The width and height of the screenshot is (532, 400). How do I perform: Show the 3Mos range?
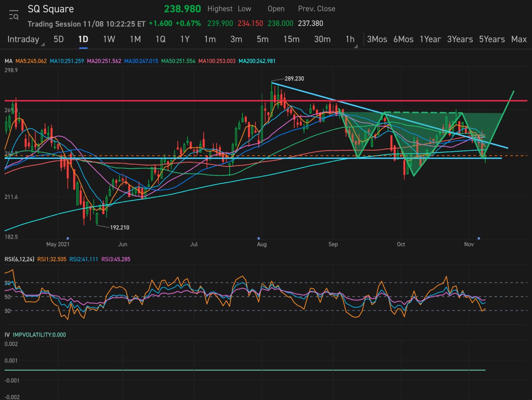click(x=377, y=39)
